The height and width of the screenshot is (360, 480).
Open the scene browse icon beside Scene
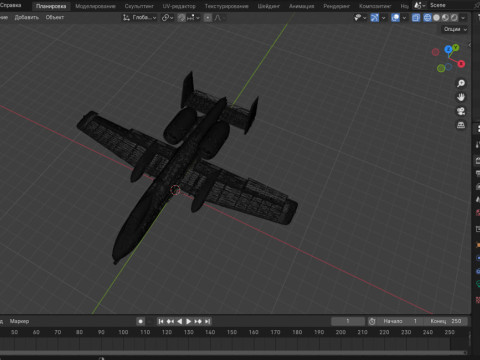pos(419,5)
